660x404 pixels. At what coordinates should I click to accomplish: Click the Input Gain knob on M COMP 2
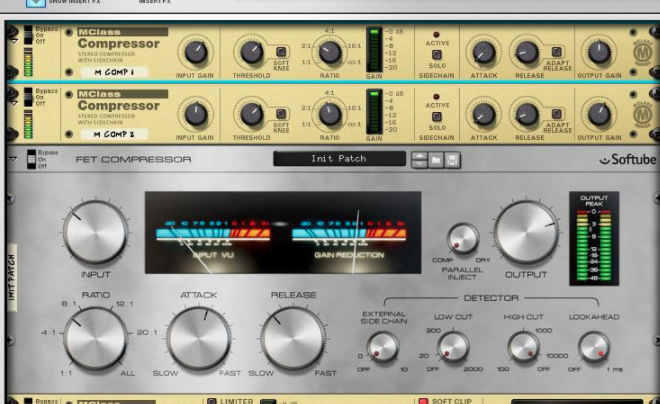pos(196,114)
